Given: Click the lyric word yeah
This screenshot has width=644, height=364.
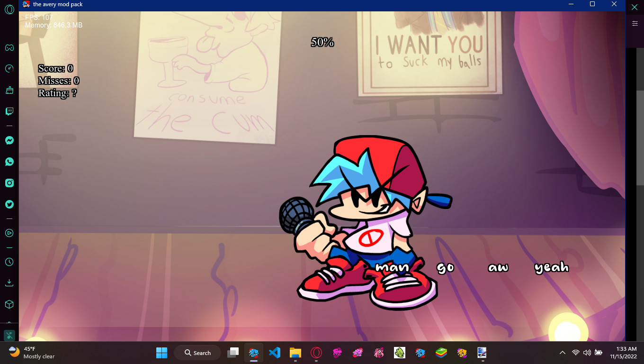Looking at the screenshot, I should (552, 268).
